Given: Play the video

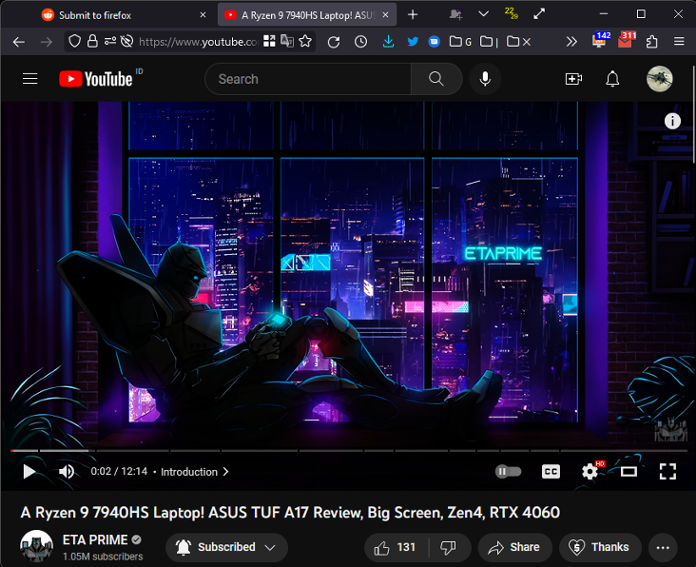Looking at the screenshot, I should (29, 472).
